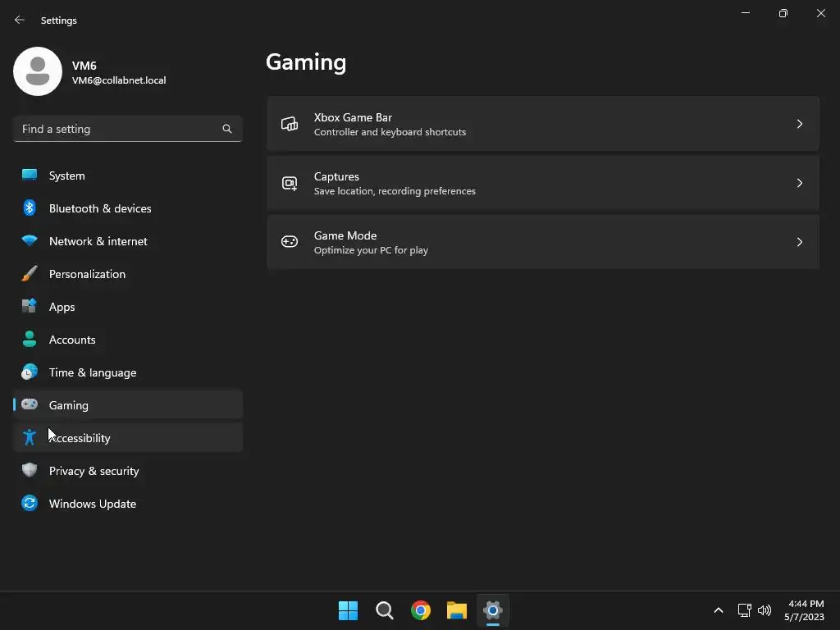Click the network icon in system tray
Image resolution: width=840 pixels, height=630 pixels.
click(744, 610)
